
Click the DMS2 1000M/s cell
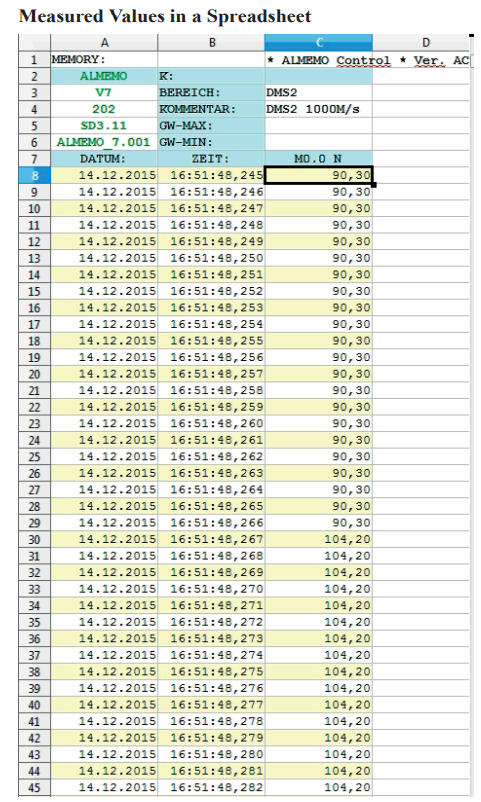tap(319, 109)
